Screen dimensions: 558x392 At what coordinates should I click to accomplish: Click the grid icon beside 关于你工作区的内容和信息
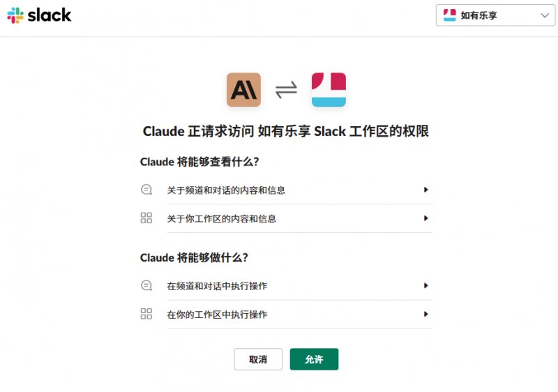click(x=146, y=218)
